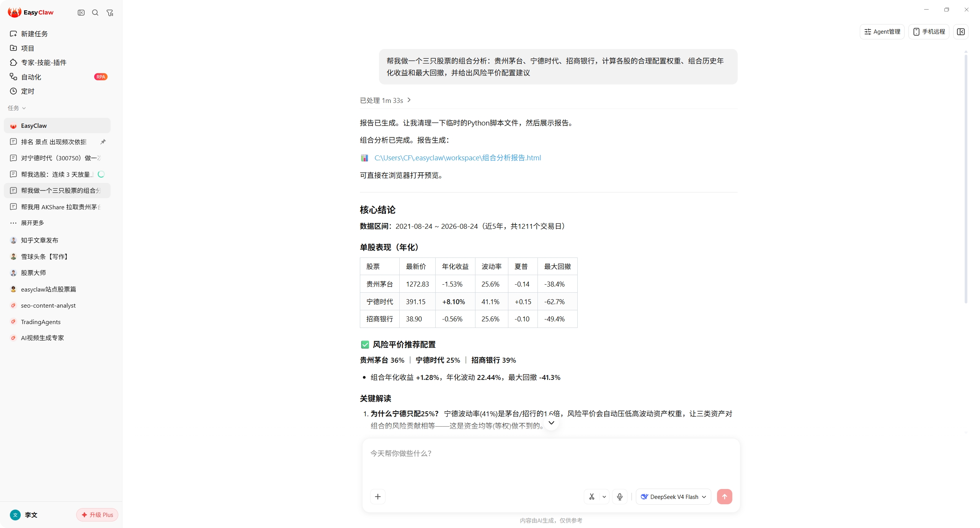This screenshot has height=528, width=980.
Task: Click the pin icon on 排名 景点 task
Action: click(x=103, y=142)
